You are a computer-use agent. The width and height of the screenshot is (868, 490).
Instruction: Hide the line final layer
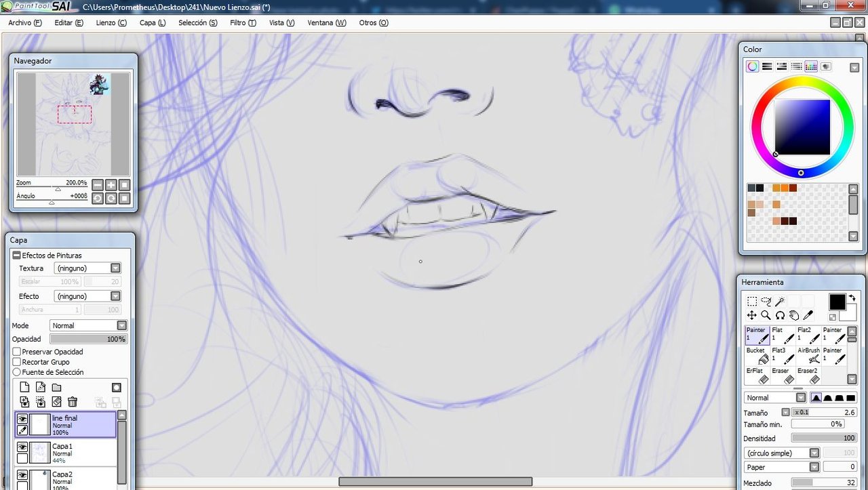[22, 420]
